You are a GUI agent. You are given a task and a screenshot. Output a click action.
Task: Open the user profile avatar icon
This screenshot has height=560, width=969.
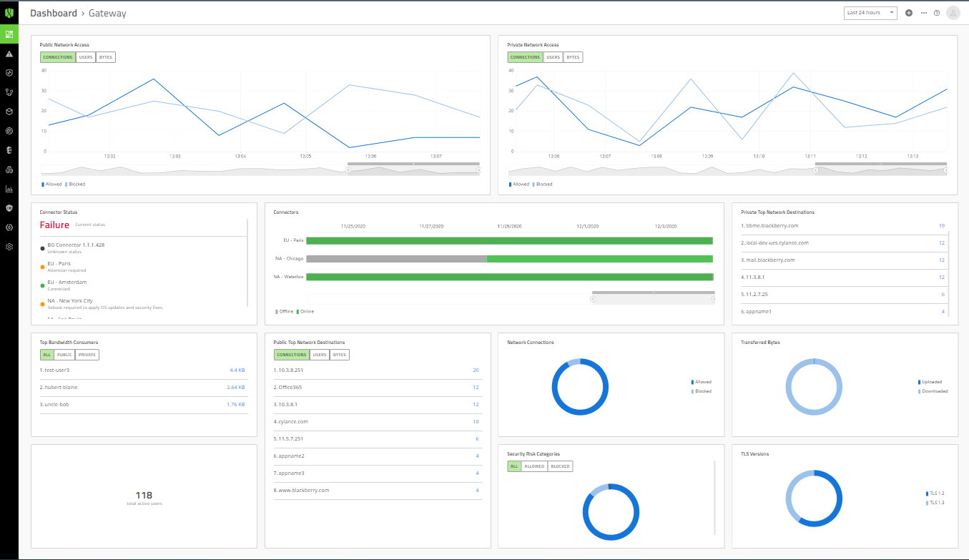tap(953, 13)
